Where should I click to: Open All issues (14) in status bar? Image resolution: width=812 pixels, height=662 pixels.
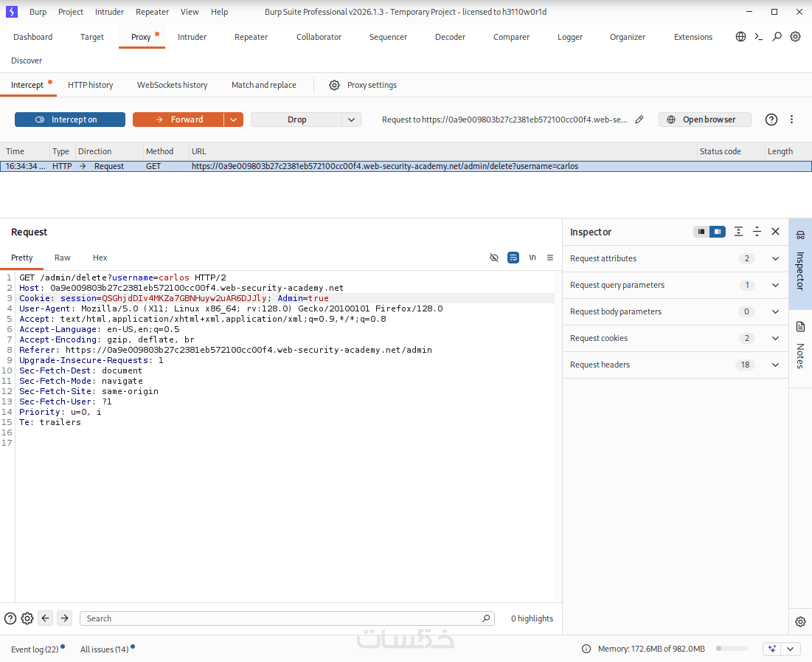point(104,649)
